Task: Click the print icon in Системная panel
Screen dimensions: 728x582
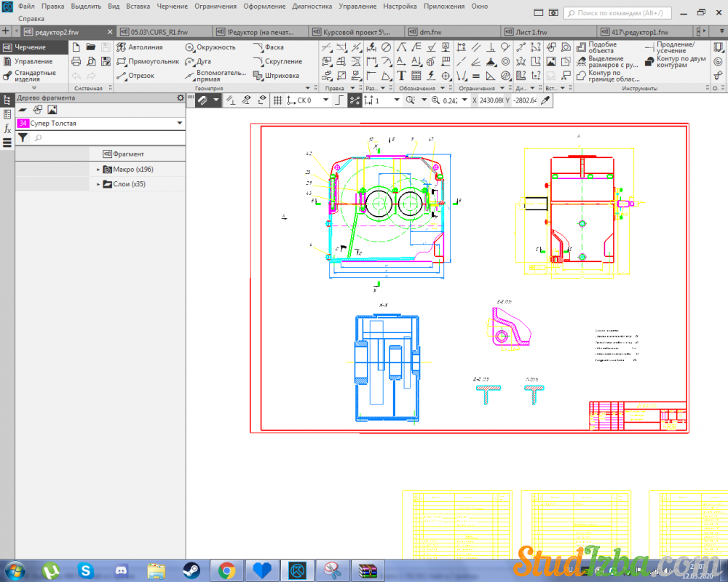Action: pyautogui.click(x=76, y=62)
